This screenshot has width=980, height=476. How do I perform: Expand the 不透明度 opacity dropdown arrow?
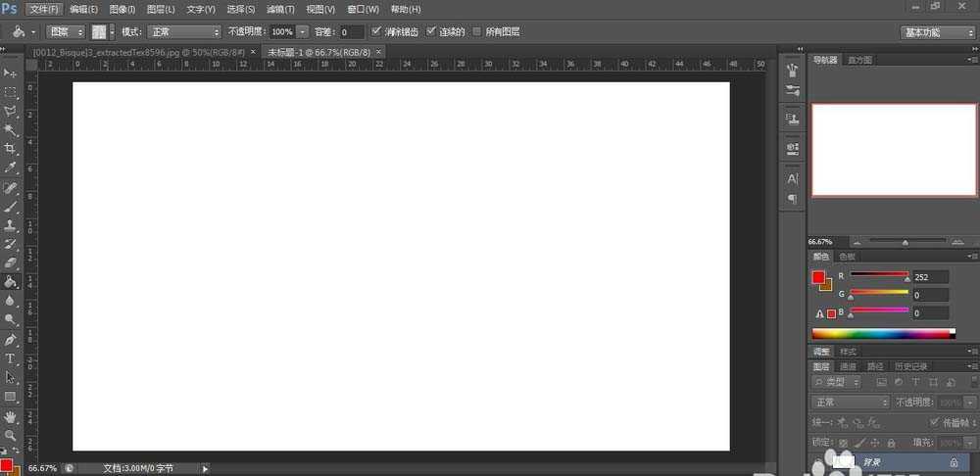[303, 32]
